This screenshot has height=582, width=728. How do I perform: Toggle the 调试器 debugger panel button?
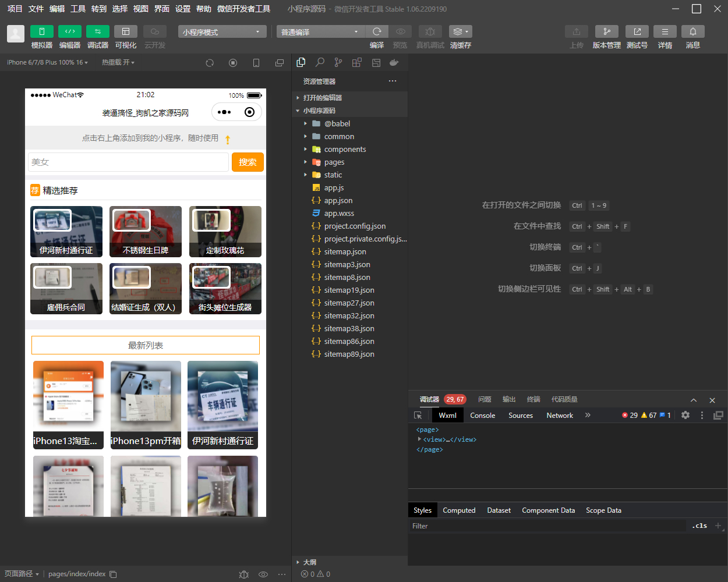(98, 31)
